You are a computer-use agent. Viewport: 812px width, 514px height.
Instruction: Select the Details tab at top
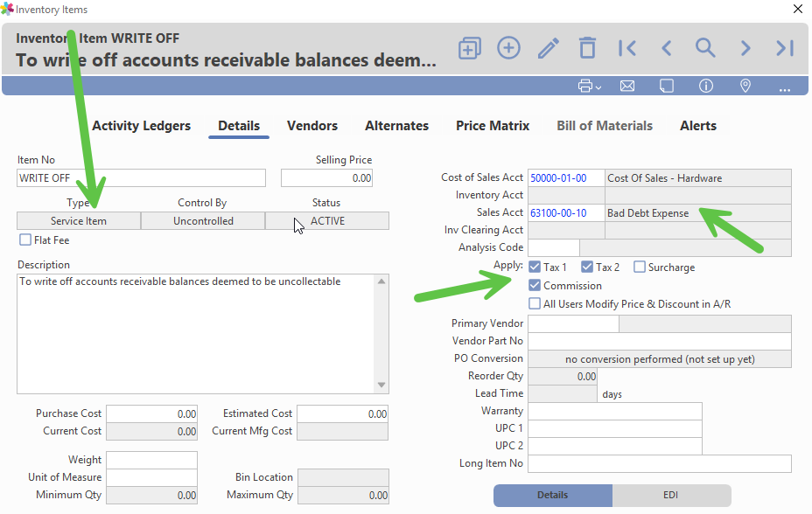click(x=239, y=126)
